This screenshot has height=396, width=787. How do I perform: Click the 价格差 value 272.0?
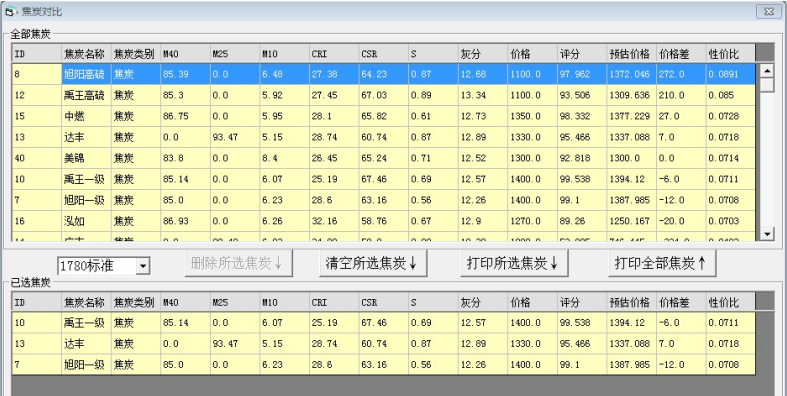(x=682, y=74)
